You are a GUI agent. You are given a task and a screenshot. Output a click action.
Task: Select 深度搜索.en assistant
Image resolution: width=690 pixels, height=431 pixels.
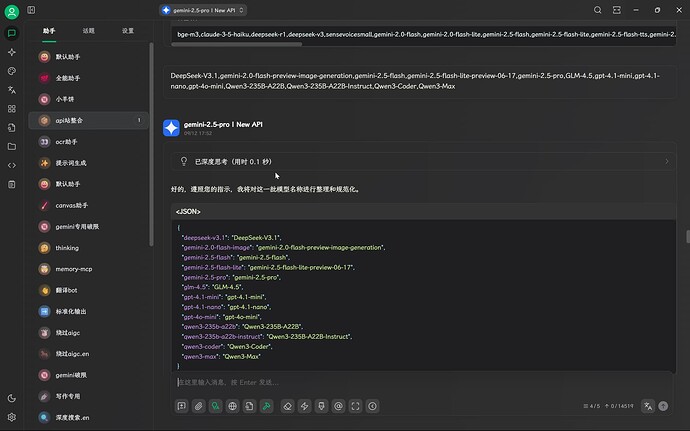[88, 417]
